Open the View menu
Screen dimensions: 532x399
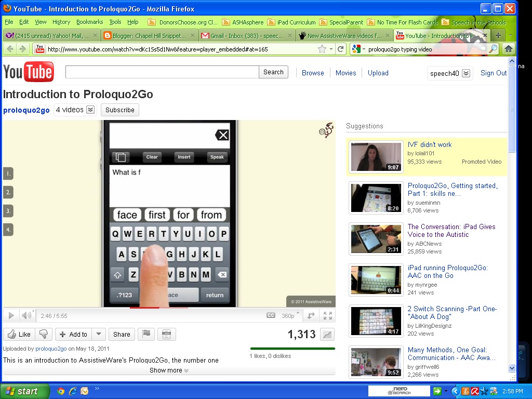click(x=41, y=22)
